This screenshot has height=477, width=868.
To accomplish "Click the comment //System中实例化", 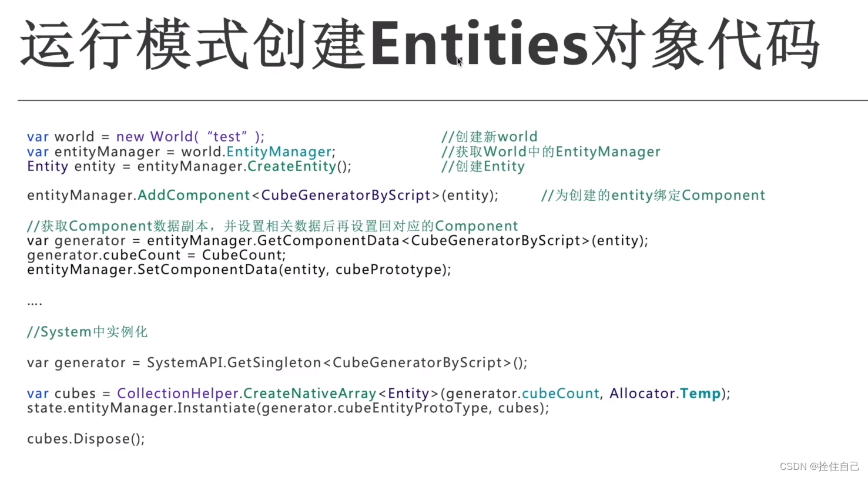I will pos(88,332).
